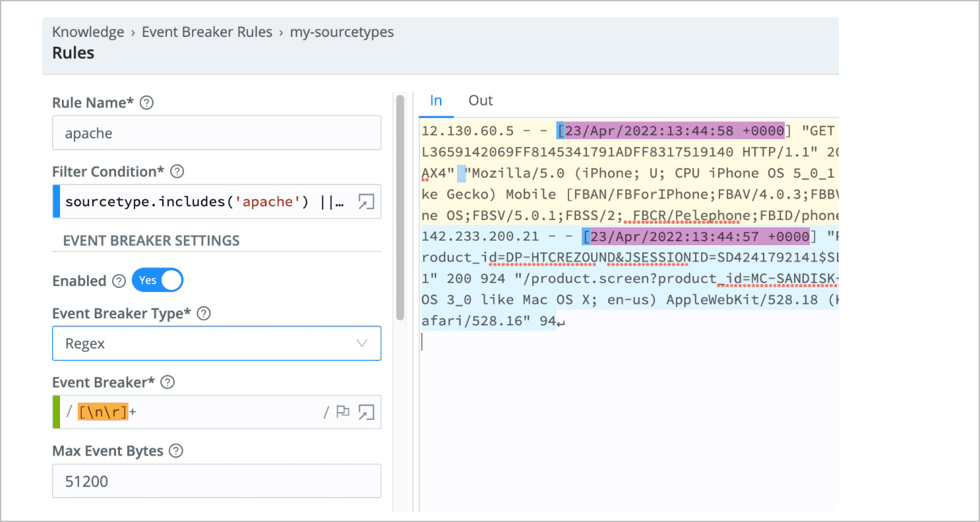Screen dimensions: 980x522
Task: Open the Event Breaker Type help icon
Action: click(x=204, y=313)
